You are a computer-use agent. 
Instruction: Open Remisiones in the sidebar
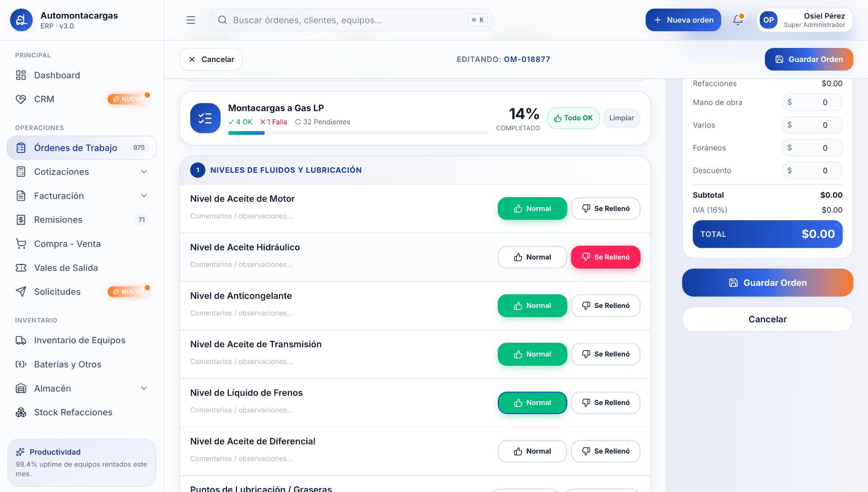[82, 220]
